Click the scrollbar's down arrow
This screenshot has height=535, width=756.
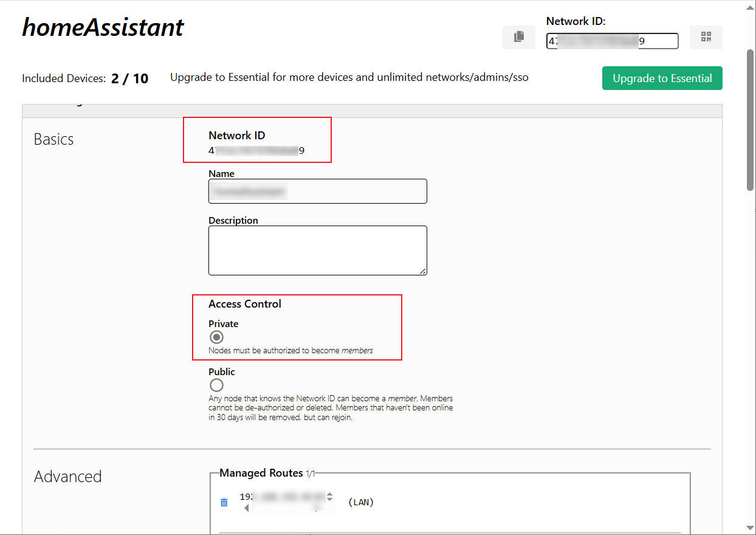[x=751, y=528]
